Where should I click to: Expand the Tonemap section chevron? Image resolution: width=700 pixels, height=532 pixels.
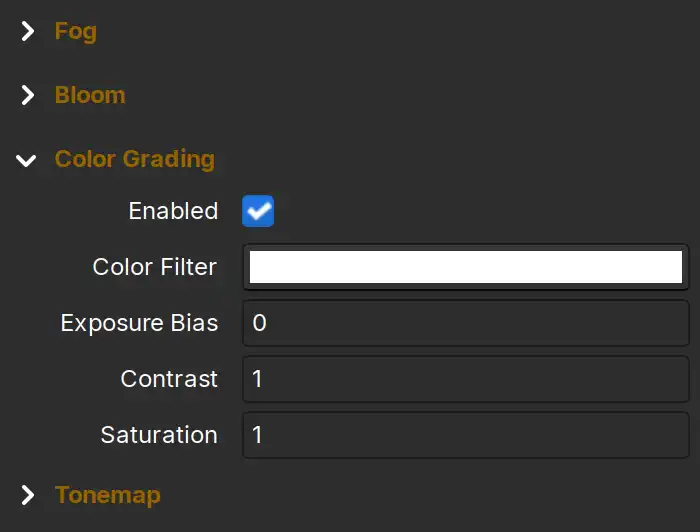point(28,495)
